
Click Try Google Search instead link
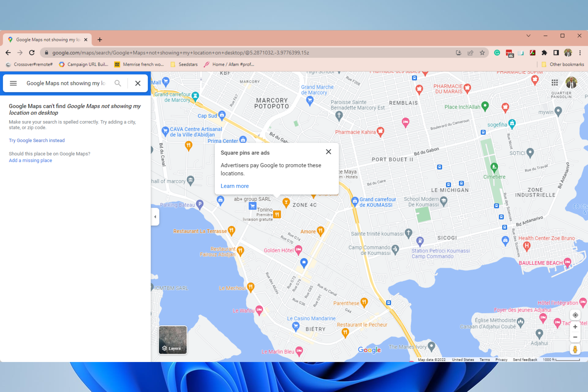coord(37,141)
